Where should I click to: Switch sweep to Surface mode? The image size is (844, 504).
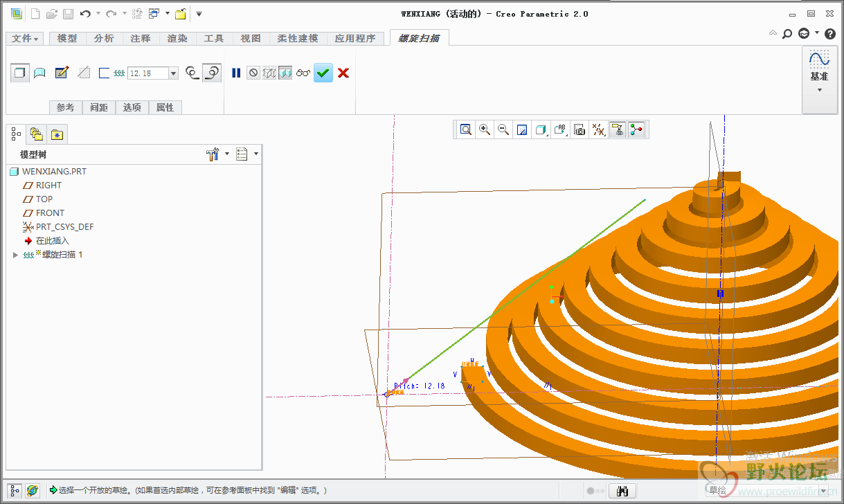[40, 73]
